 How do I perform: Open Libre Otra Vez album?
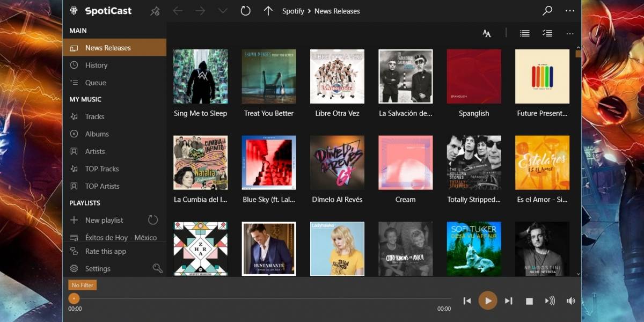337,77
